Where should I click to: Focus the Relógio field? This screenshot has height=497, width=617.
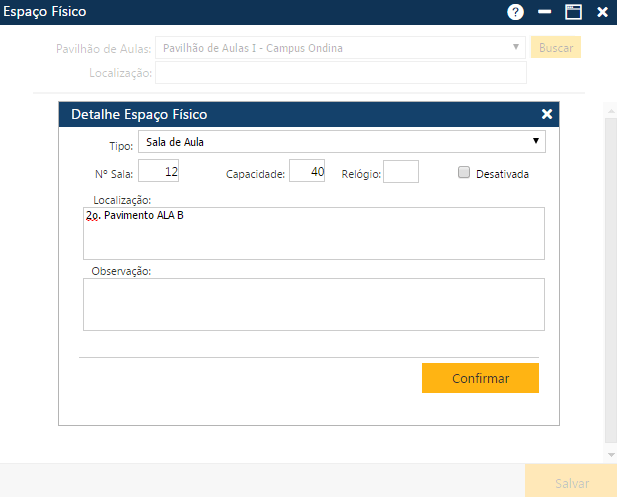pos(401,172)
